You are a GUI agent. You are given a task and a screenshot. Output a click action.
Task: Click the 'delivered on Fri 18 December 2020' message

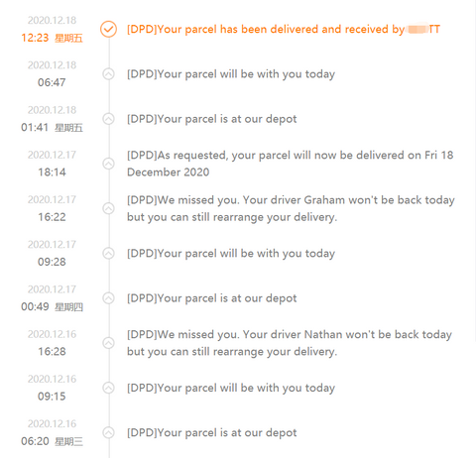click(x=290, y=164)
